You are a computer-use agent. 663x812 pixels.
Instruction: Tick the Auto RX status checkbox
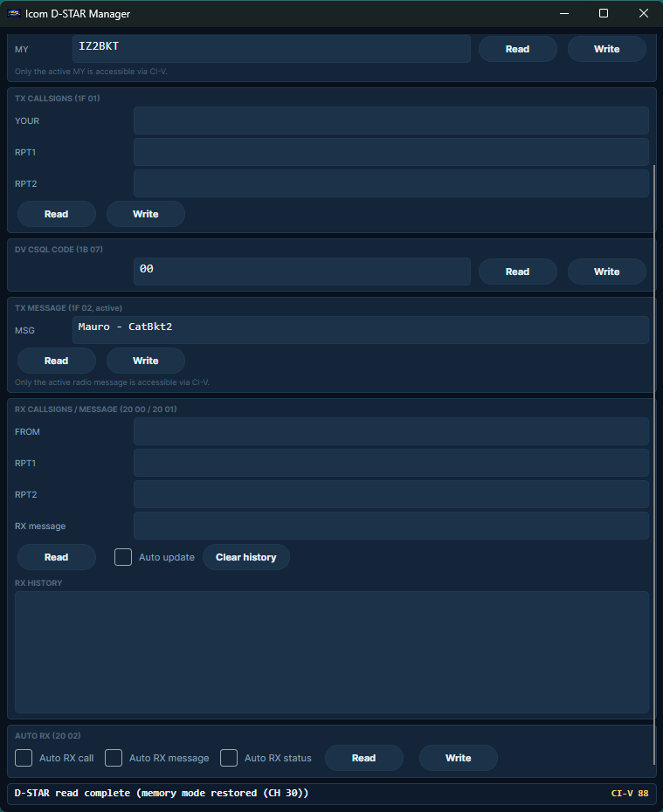[x=229, y=758]
